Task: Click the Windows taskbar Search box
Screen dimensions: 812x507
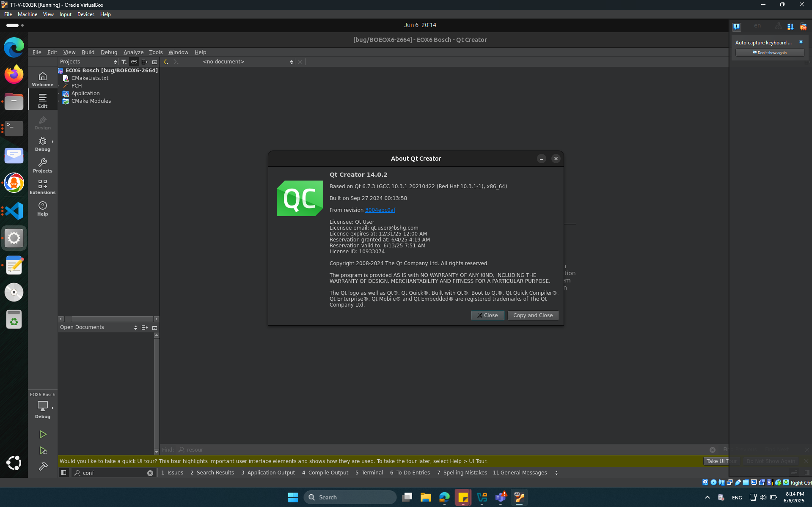Action: click(x=350, y=497)
